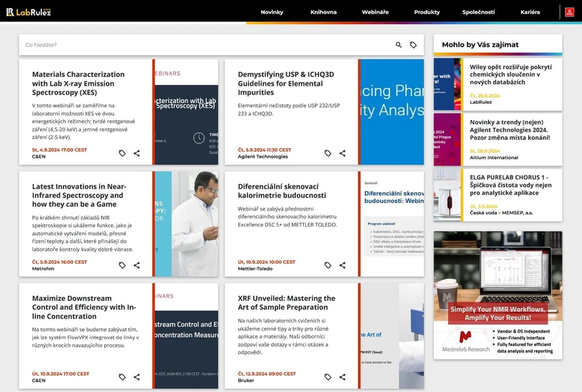
Task: Open the Společnosti menu
Action: 479,12
